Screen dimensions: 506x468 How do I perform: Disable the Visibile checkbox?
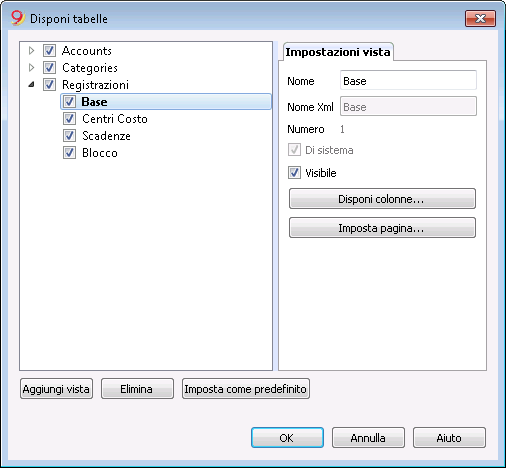click(x=294, y=173)
